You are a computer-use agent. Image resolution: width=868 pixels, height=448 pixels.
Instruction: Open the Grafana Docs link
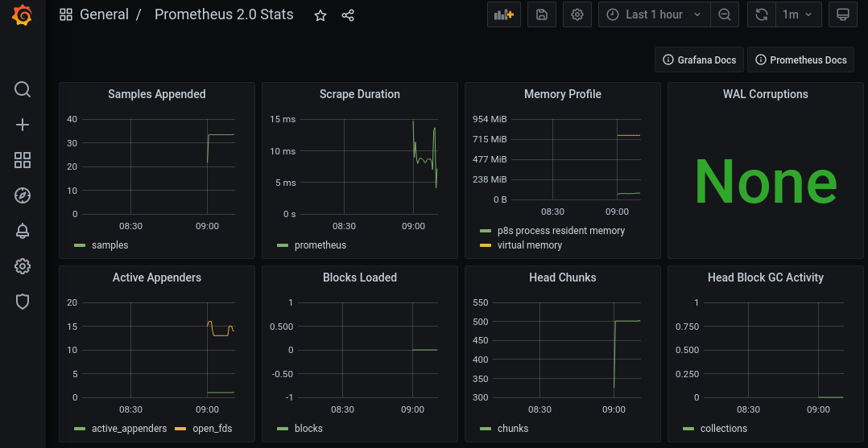coord(701,60)
